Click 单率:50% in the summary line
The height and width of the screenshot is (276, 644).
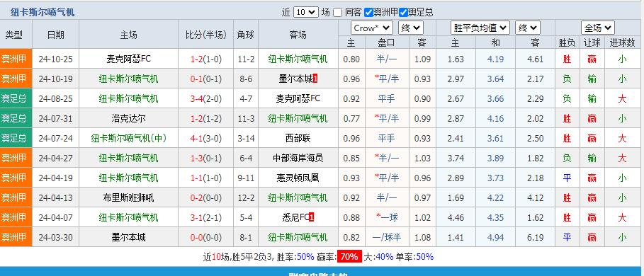[x=415, y=257]
